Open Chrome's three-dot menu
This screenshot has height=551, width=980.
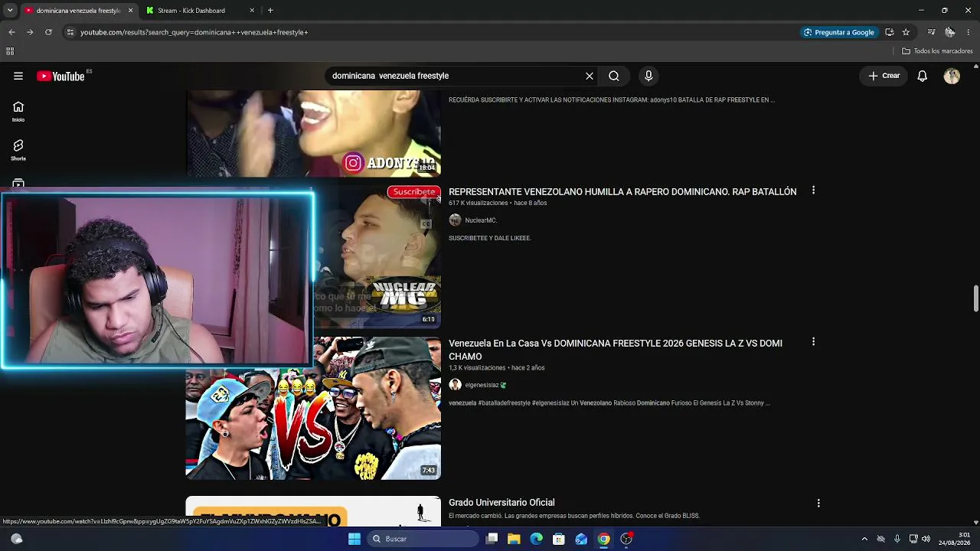coord(969,32)
